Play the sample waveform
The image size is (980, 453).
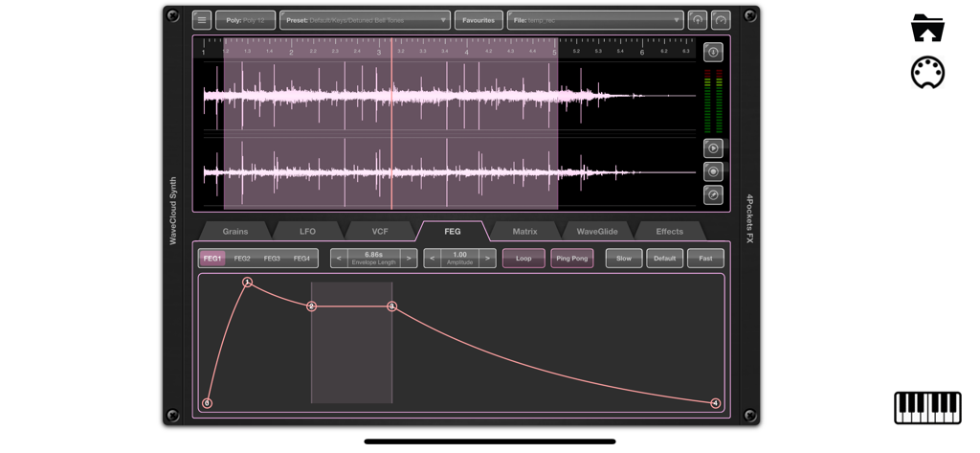click(x=713, y=148)
